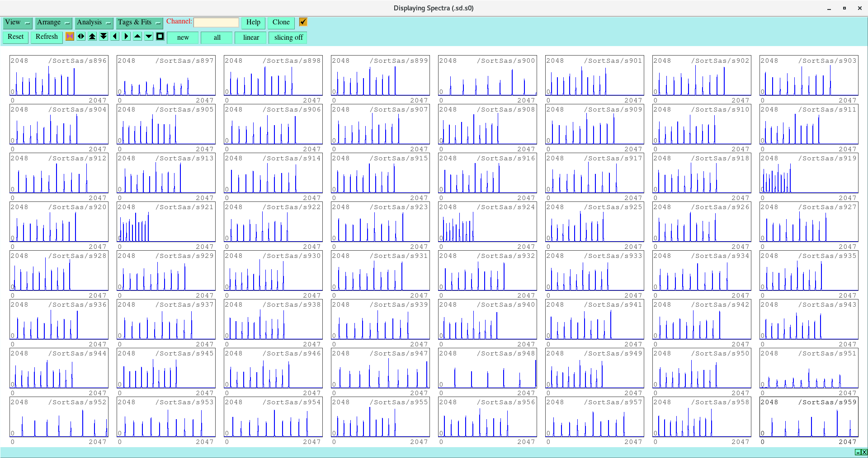
Task: Click the double up arrow icon
Action: click(x=92, y=36)
